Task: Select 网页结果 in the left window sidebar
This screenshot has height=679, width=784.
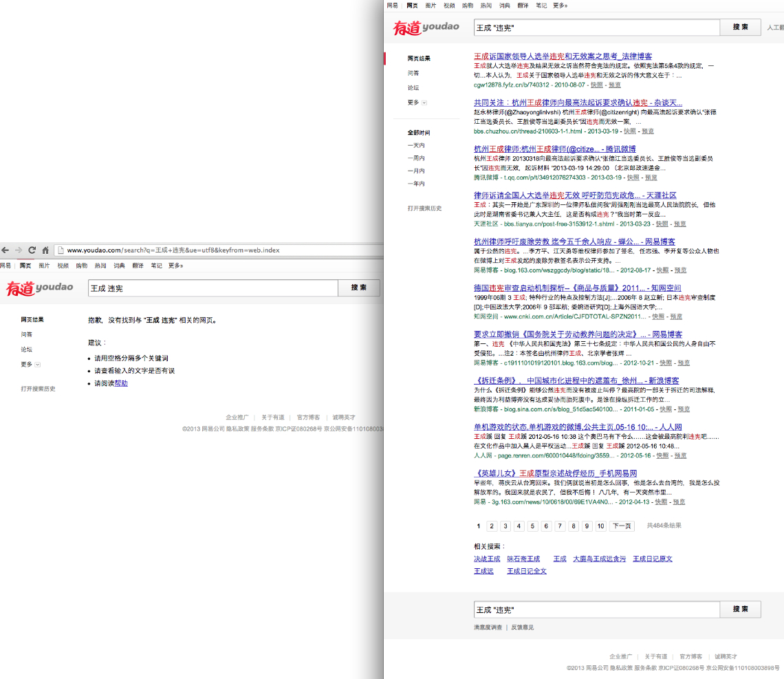Action: tap(32, 319)
